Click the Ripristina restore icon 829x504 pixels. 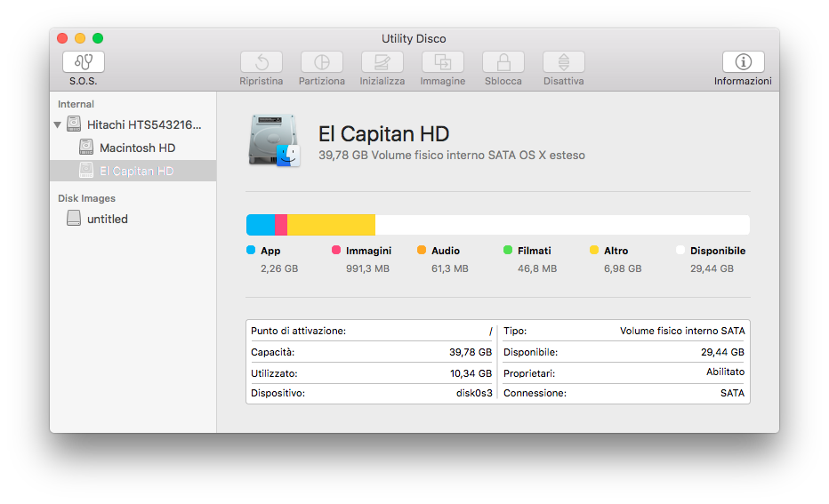coord(262,62)
